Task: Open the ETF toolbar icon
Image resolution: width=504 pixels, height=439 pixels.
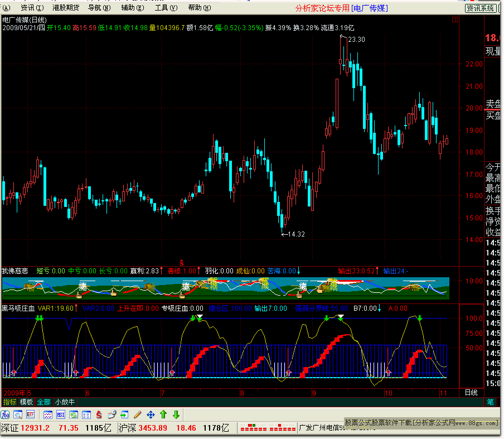Action: point(30,415)
